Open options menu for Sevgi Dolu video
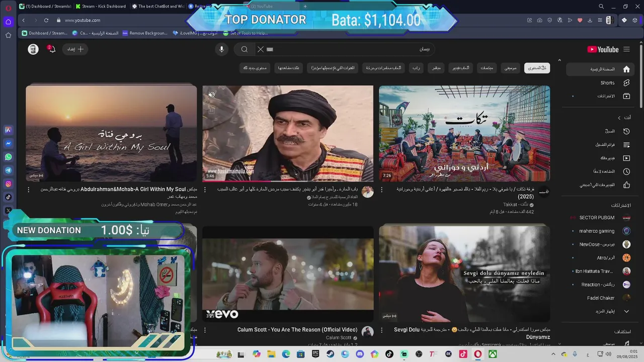 pos(381,330)
